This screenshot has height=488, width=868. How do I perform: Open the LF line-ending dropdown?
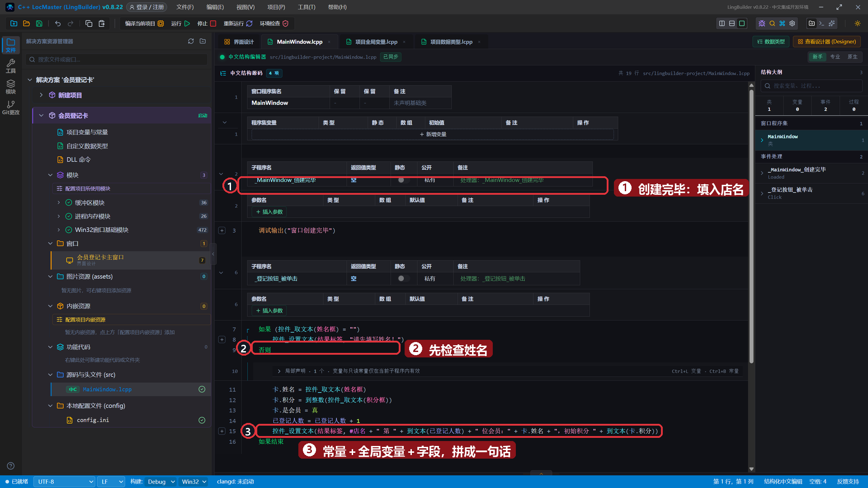[x=112, y=482]
